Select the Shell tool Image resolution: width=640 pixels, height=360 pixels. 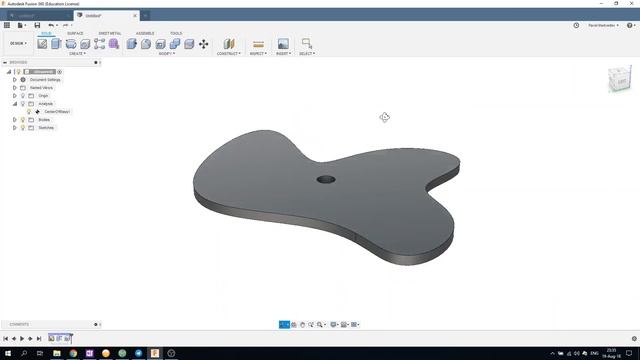160,44
